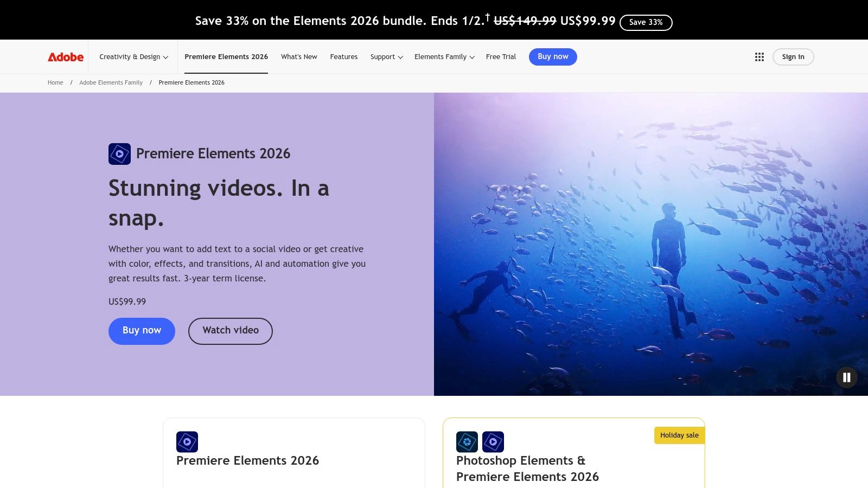Viewport: 868px width, 488px height.
Task: Click the blue Buy now button in the hero
Action: pos(142,331)
